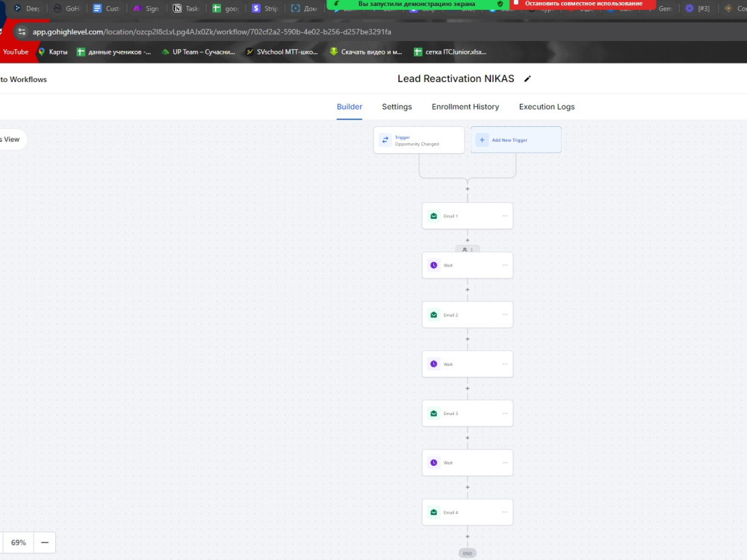The height and width of the screenshot is (560, 747).
Task: Switch to the [#3] browser tab
Action: point(698,8)
